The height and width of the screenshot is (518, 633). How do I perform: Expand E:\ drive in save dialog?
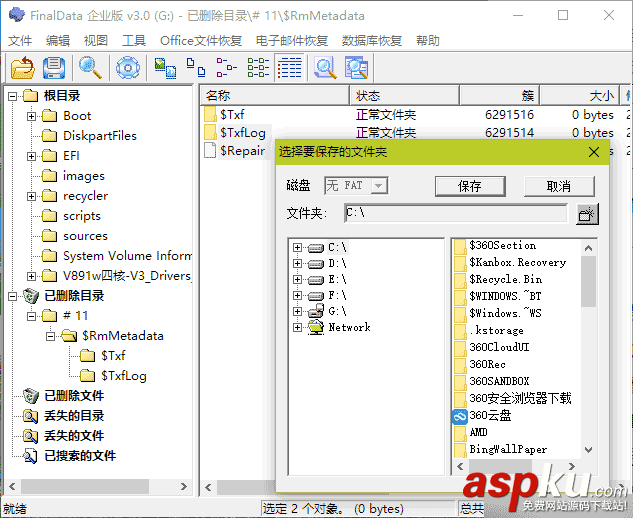click(x=297, y=279)
